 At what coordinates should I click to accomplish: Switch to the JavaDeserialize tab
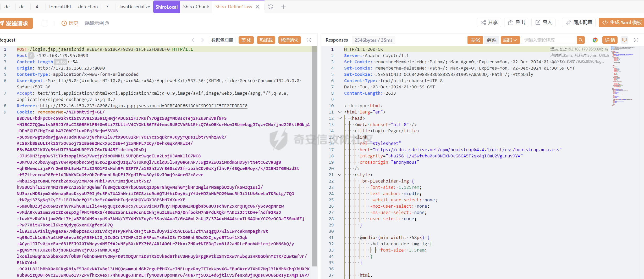point(134,7)
